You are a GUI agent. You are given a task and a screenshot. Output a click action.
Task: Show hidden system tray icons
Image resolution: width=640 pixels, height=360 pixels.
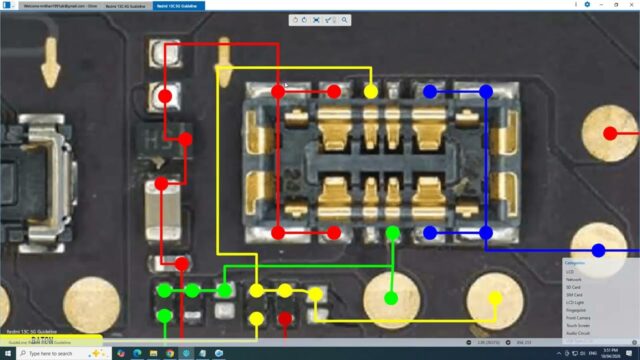click(x=558, y=353)
